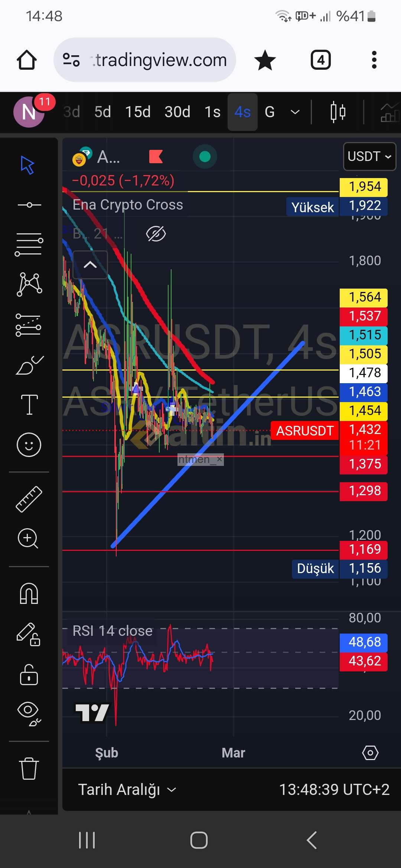Choose the 1s timeframe
The width and height of the screenshot is (401, 868).
212,112
